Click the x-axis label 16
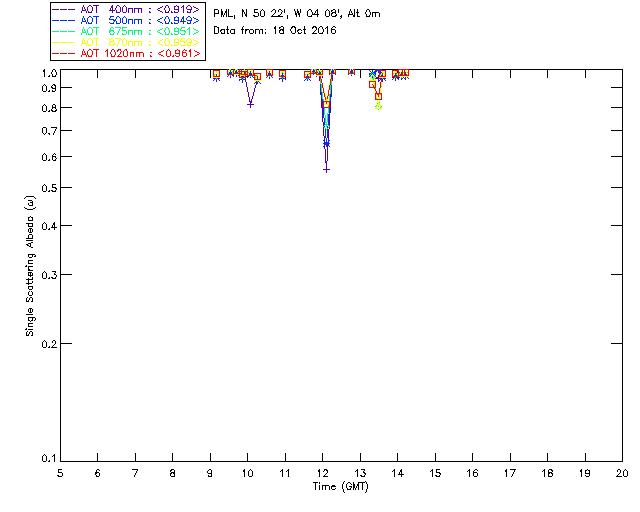The image size is (640, 512). (x=472, y=473)
